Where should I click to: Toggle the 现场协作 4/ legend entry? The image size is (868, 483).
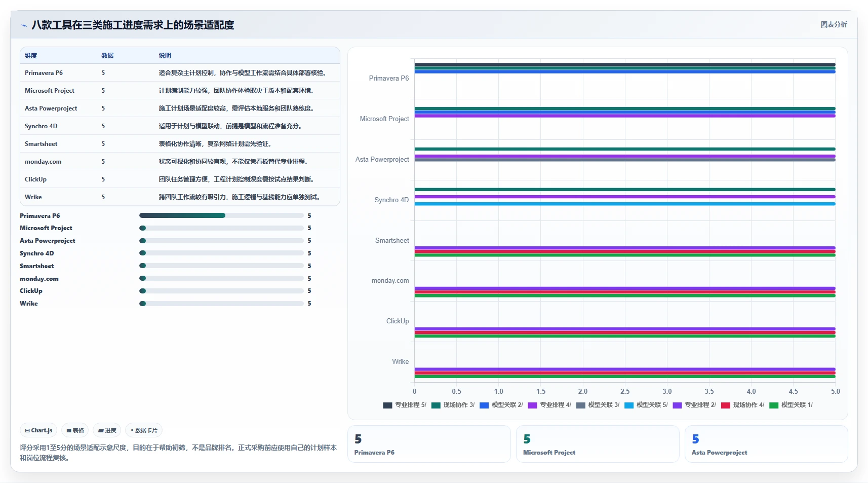click(742, 405)
